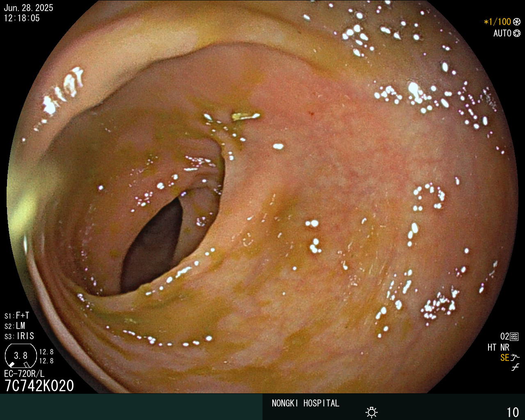Screen dimensions: 525x420
Task: Click the HT indicator text
Action: tap(492, 347)
